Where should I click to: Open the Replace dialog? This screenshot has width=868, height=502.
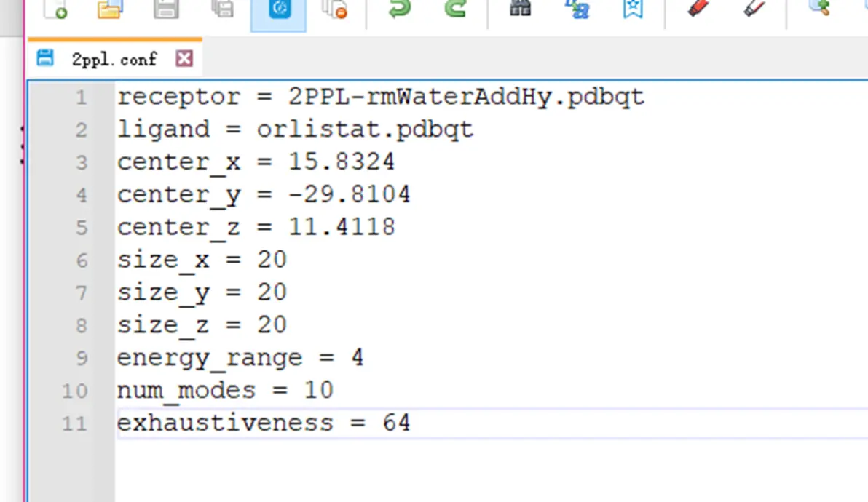pos(577,10)
